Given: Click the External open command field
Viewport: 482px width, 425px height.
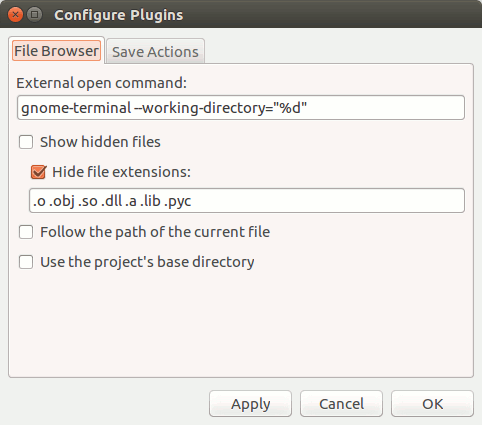Looking at the screenshot, I should pos(241,108).
